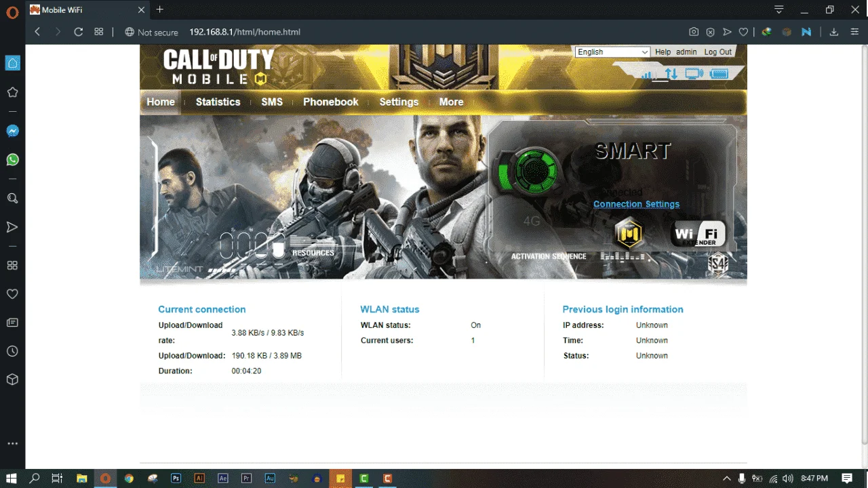
Task: Reload the page
Action: [x=78, y=32]
